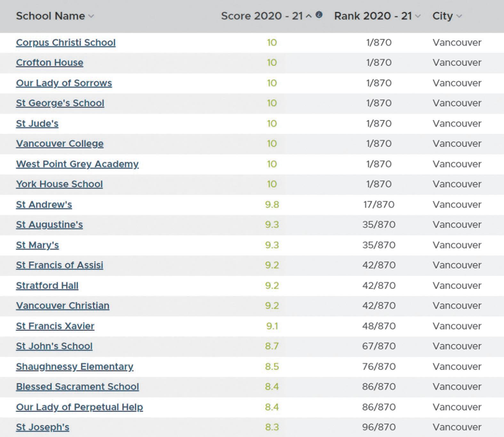Click the St Francis of Assisi link
The height and width of the screenshot is (437, 504).
pyautogui.click(x=60, y=265)
